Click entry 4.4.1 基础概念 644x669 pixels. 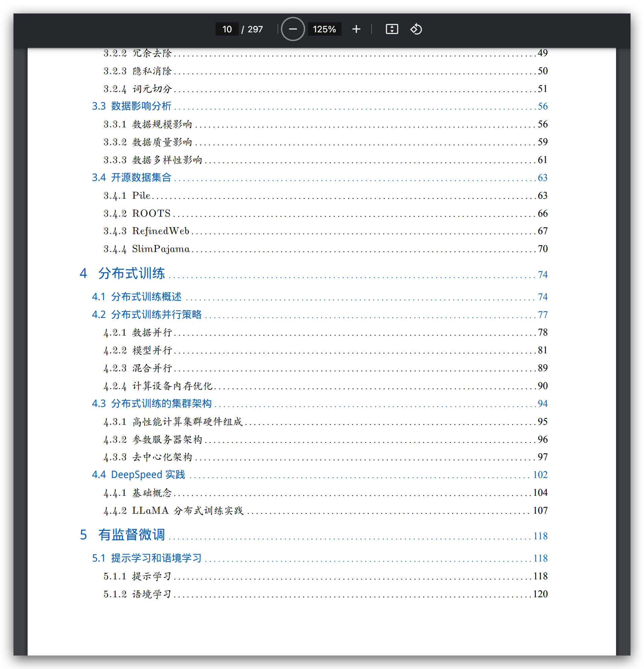[137, 493]
